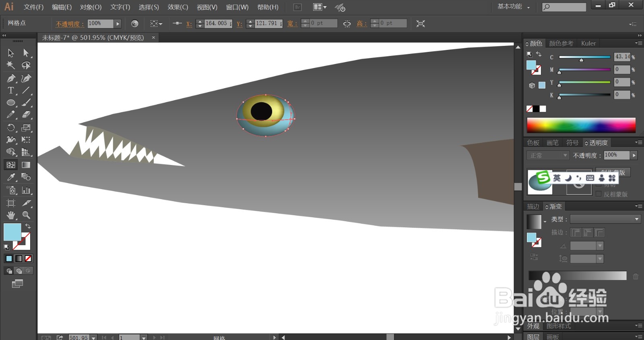Open blend mode dropdown showing 正常
This screenshot has height=340, width=644.
[548, 155]
